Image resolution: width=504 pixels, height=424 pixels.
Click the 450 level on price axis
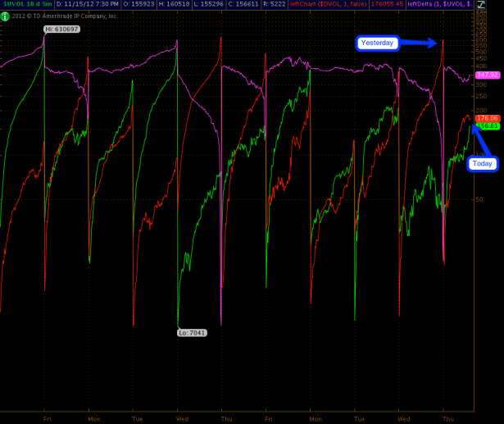tap(481, 58)
